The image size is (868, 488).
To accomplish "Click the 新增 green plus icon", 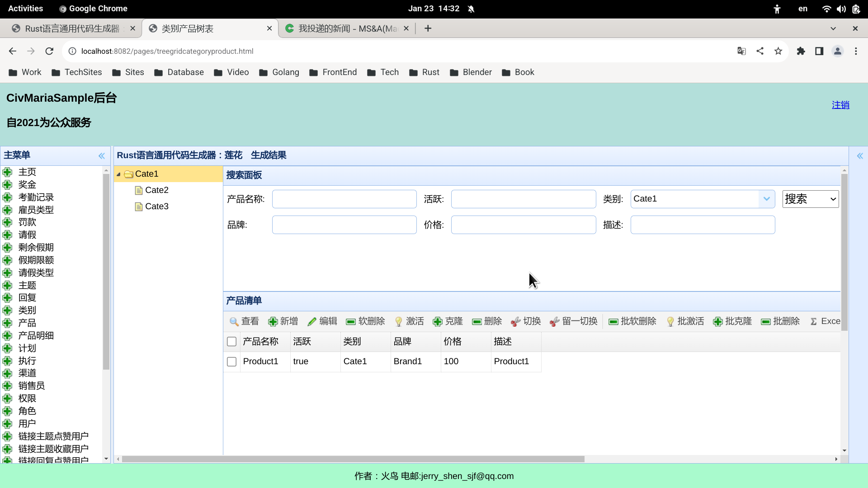I will pos(273,321).
